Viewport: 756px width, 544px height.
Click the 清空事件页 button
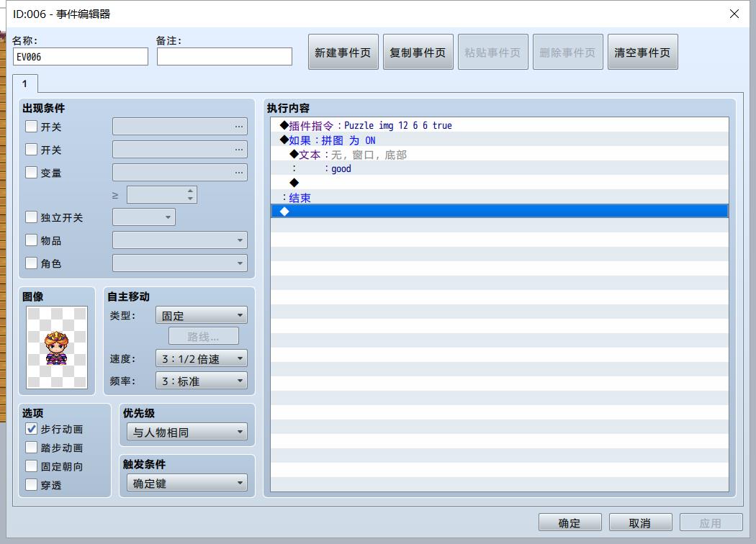click(x=643, y=52)
